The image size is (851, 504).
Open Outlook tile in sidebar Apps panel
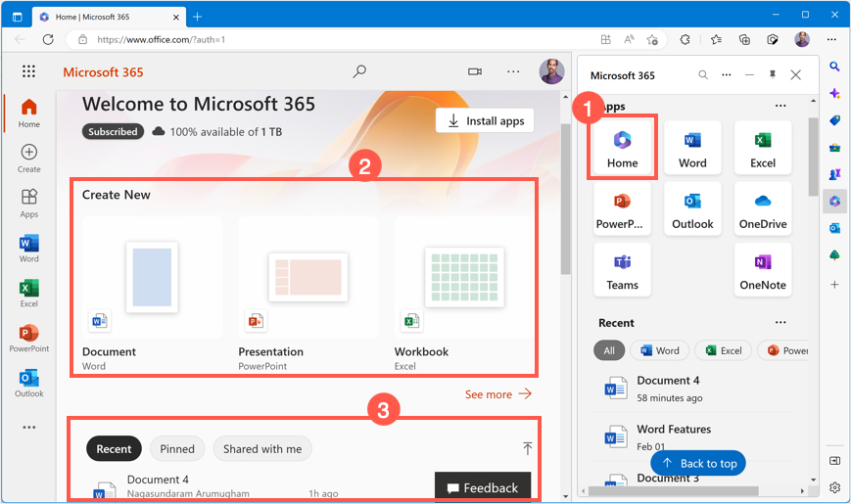tap(692, 208)
